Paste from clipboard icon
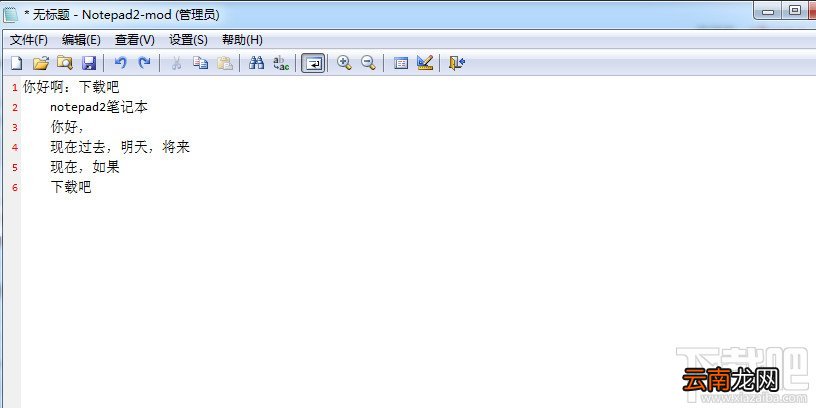 coord(224,63)
